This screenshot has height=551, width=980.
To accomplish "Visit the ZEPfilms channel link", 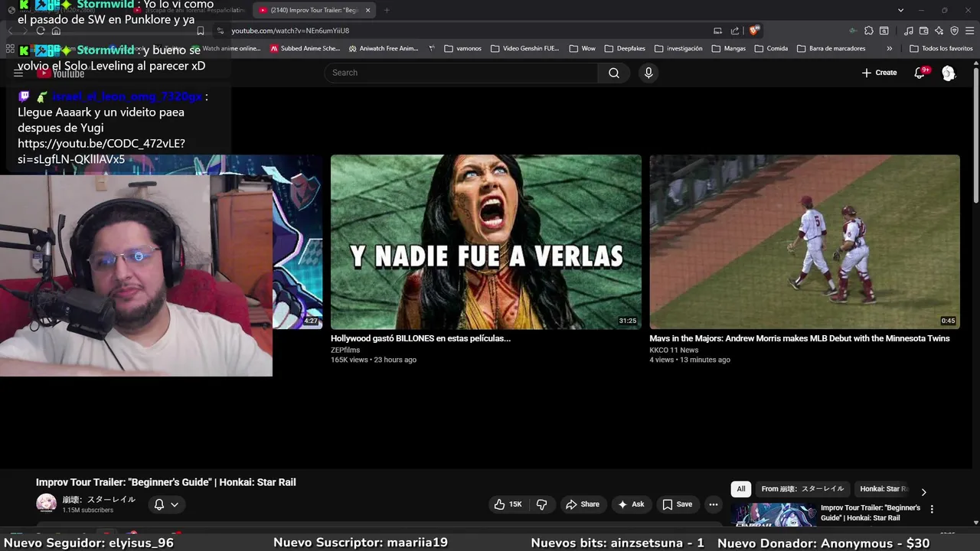I will pyautogui.click(x=345, y=350).
